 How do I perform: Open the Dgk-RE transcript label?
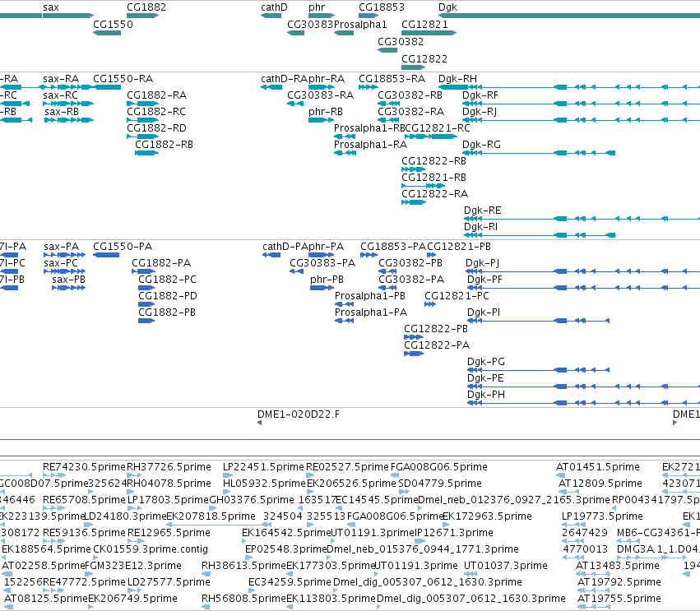(483, 211)
